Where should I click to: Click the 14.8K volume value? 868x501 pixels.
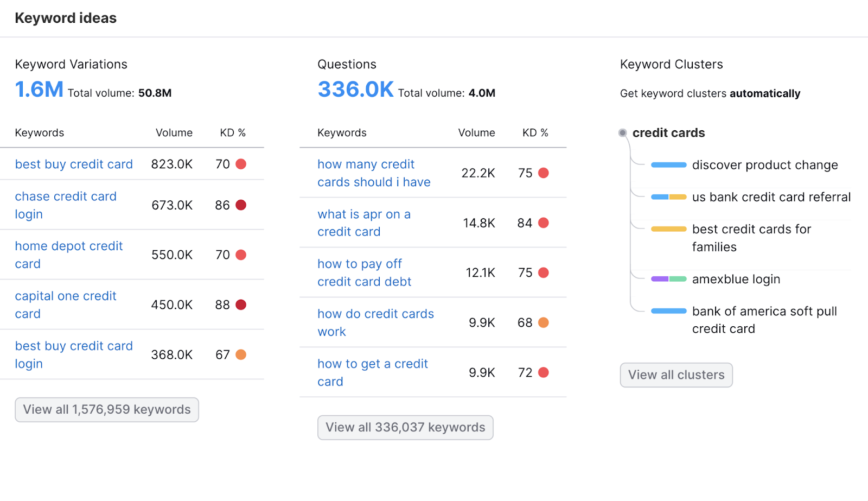pyautogui.click(x=479, y=223)
